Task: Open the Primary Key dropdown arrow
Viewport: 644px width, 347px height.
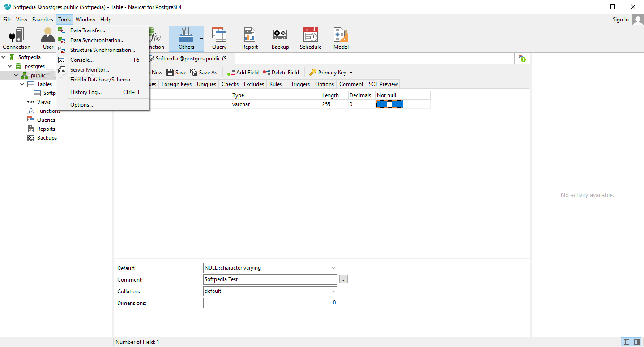Action: click(351, 73)
